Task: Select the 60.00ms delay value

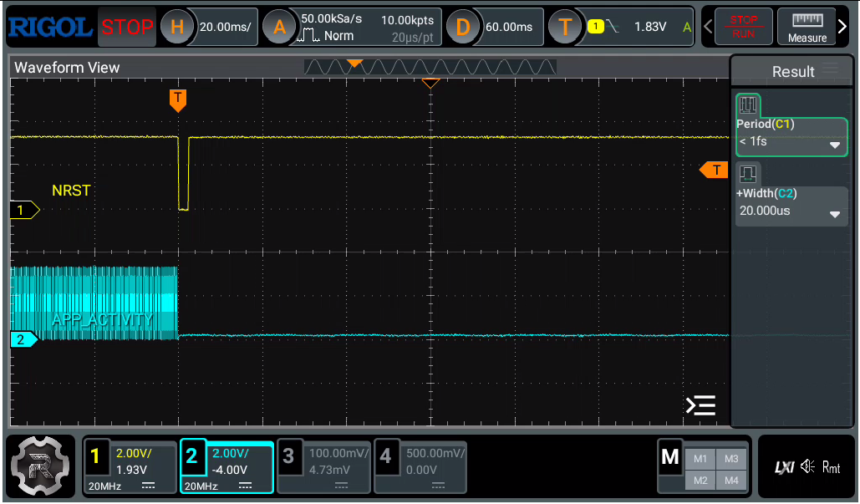Action: coord(509,27)
